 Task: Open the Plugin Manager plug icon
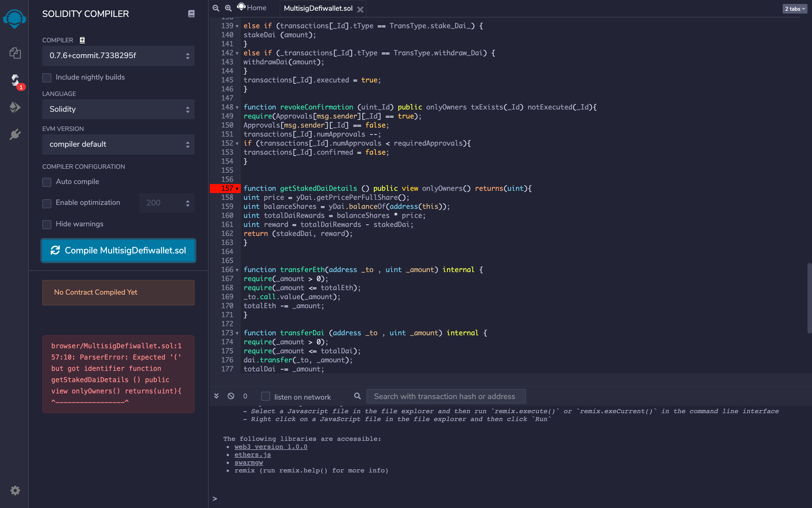(x=15, y=135)
